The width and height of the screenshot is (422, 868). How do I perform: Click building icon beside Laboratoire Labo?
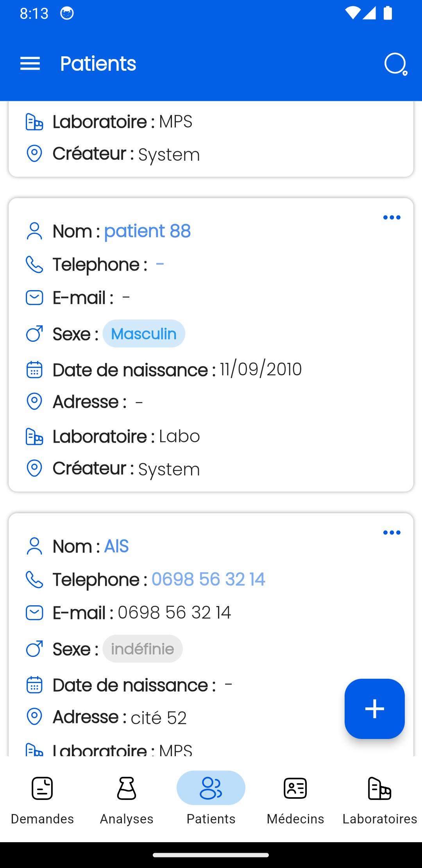coord(34,436)
